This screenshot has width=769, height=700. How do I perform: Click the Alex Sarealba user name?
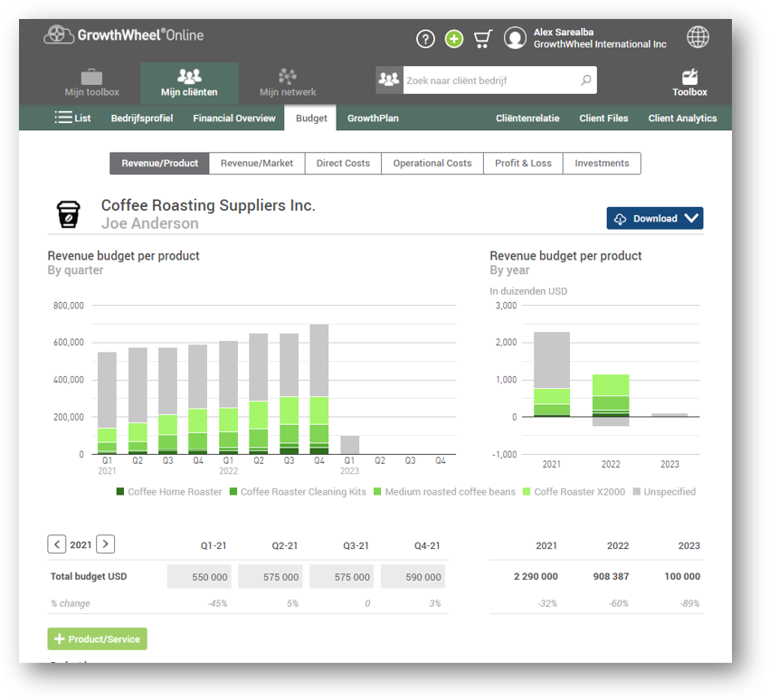pyautogui.click(x=564, y=32)
